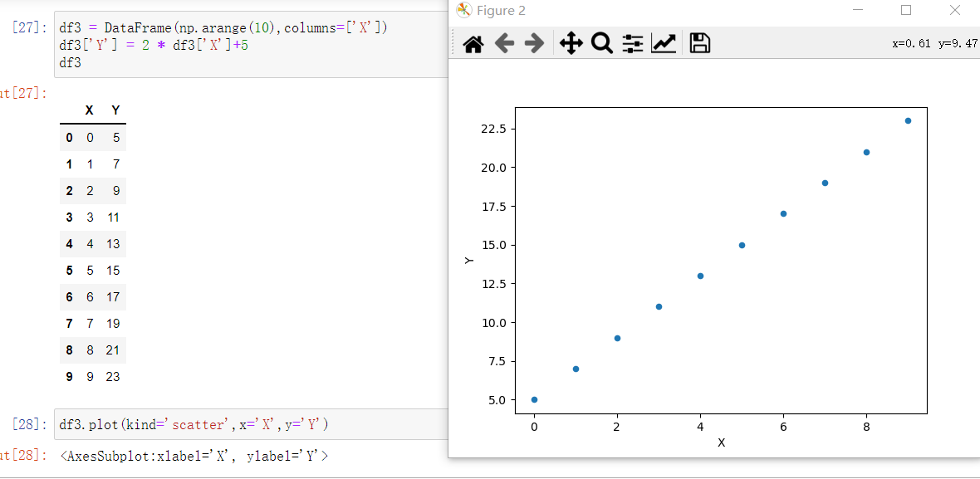Go back to the previous plot view
This screenshot has width=980, height=479.
504,44
